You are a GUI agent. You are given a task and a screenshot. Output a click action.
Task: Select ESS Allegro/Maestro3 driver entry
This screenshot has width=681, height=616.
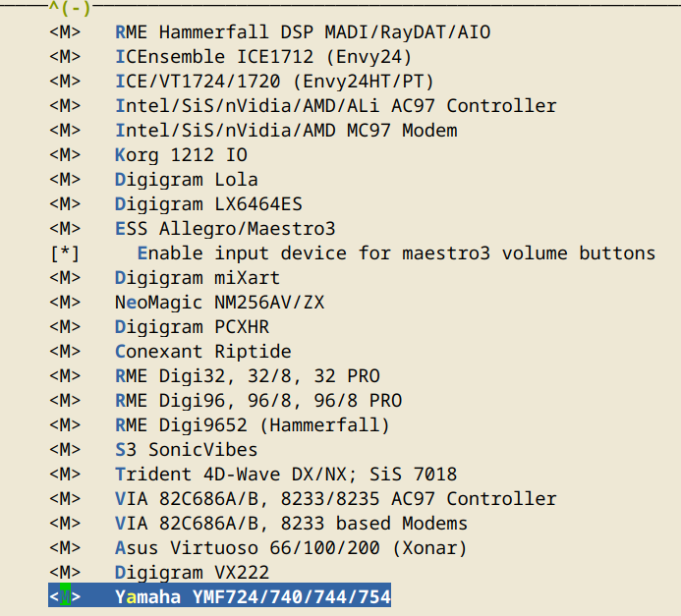225,229
